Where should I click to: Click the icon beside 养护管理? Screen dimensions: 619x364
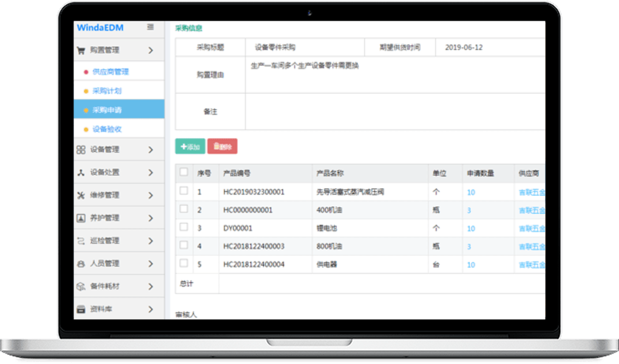click(x=80, y=218)
